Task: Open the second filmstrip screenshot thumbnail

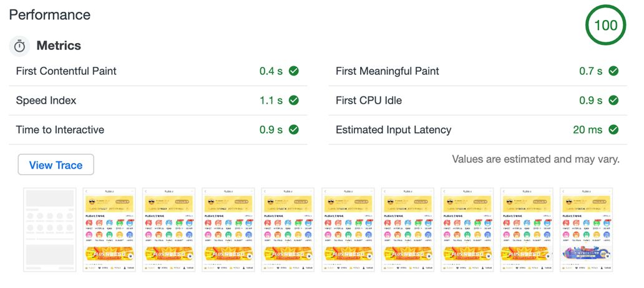Action: [x=109, y=229]
